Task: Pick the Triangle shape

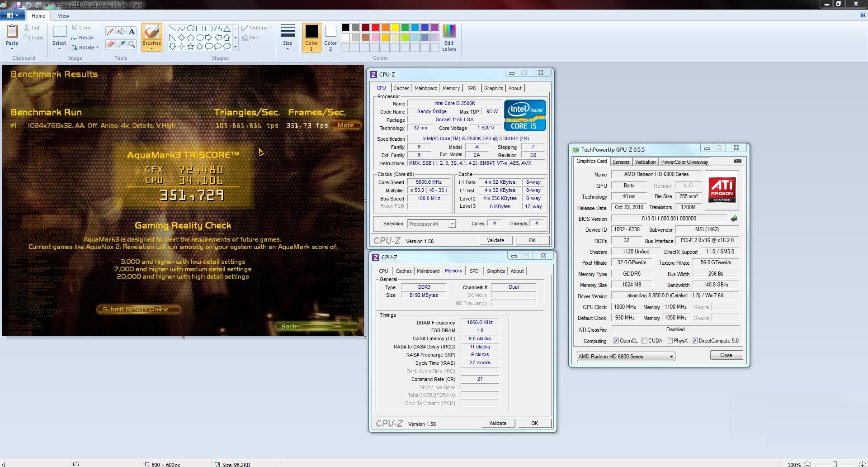Action: (x=227, y=28)
